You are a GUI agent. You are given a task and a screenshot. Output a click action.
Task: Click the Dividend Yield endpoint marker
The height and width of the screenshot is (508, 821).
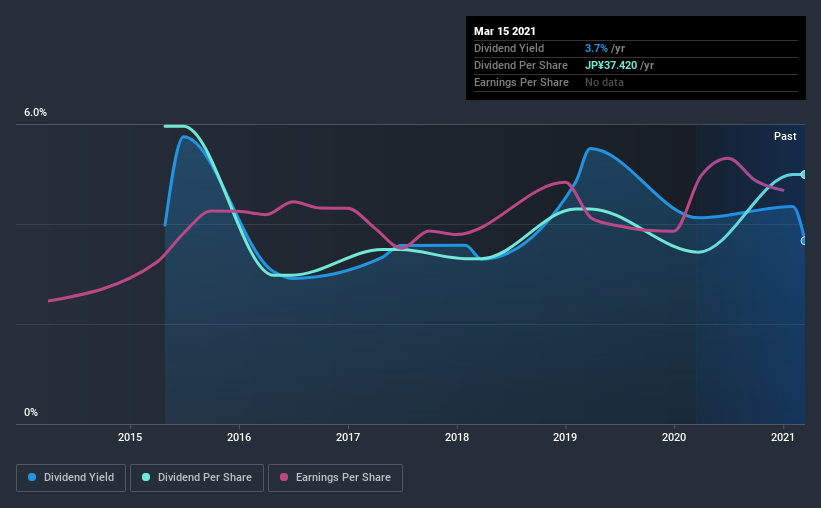point(804,241)
